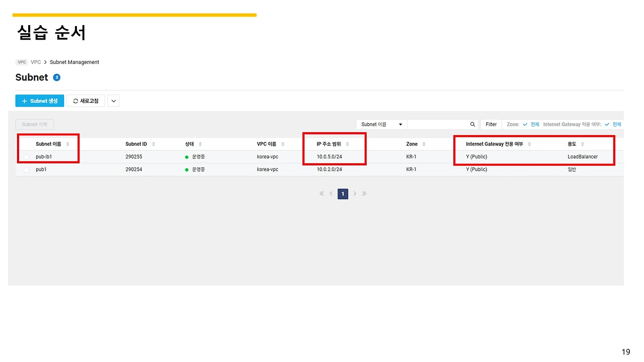The height and width of the screenshot is (362, 644).
Task: Select page 1 in pagination
Action: tap(343, 194)
